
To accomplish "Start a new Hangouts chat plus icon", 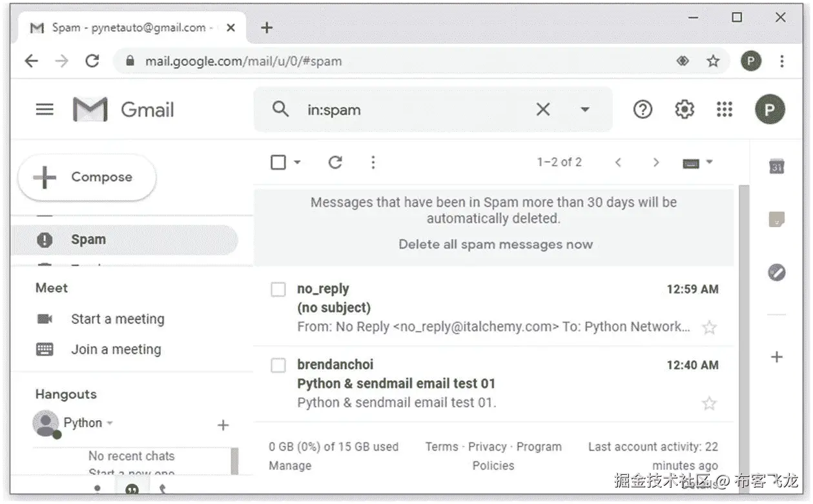I will tap(223, 425).
